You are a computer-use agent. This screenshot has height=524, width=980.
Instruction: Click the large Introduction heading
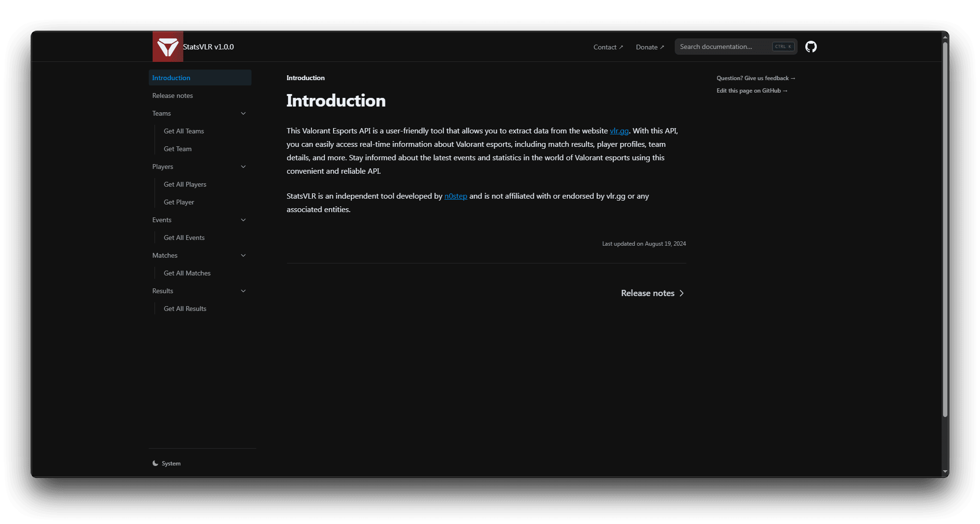pos(336,101)
